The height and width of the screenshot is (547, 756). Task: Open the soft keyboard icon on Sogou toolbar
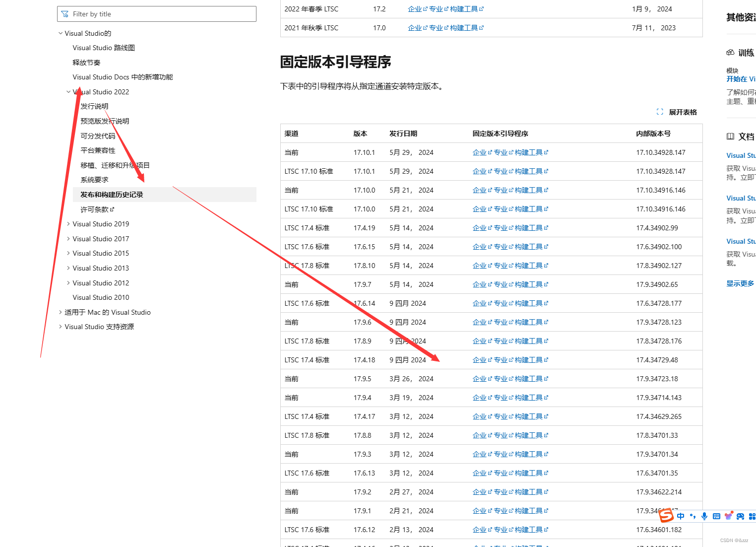(716, 516)
